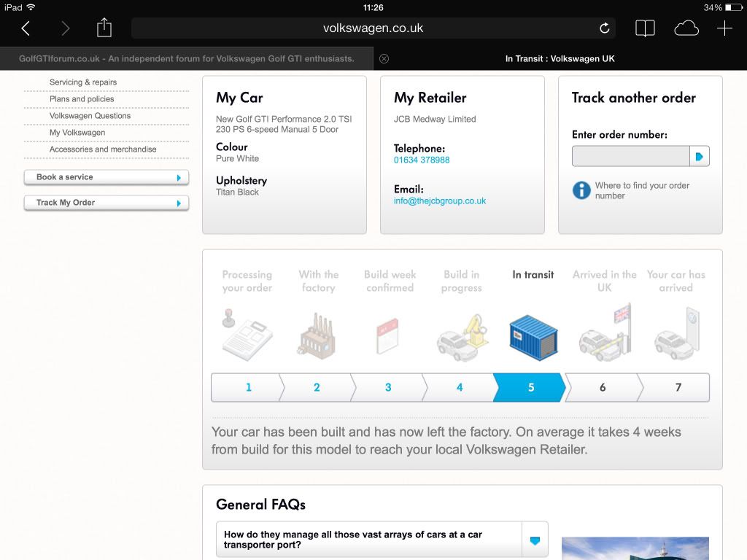The height and width of the screenshot is (560, 747).
Task: Click the Build week confirmed label
Action: point(390,281)
